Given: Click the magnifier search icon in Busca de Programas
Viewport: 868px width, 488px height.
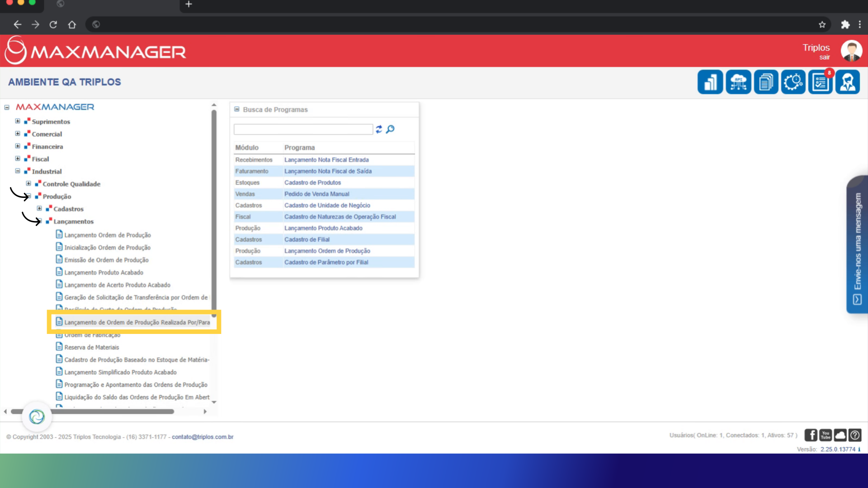Looking at the screenshot, I should (391, 129).
